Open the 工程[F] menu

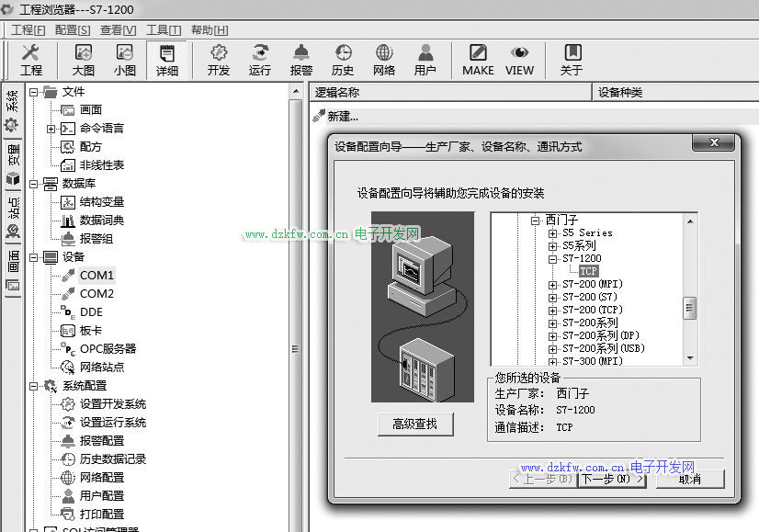[28, 30]
